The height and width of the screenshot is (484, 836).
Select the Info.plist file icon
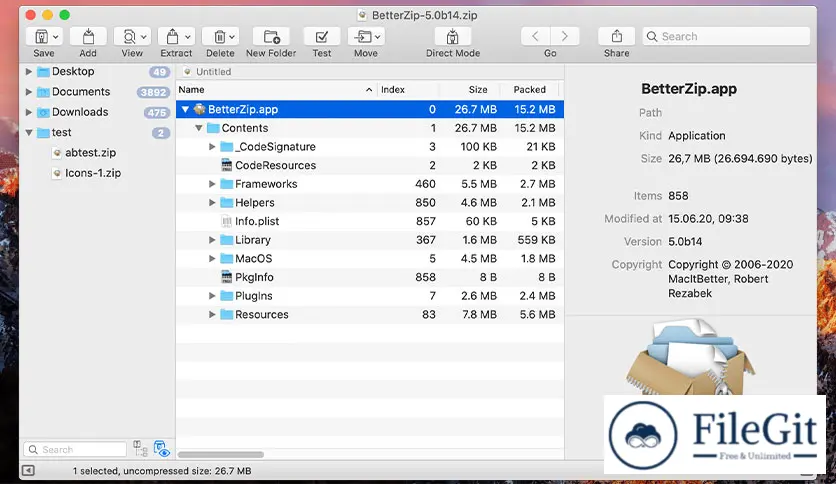coord(227,221)
